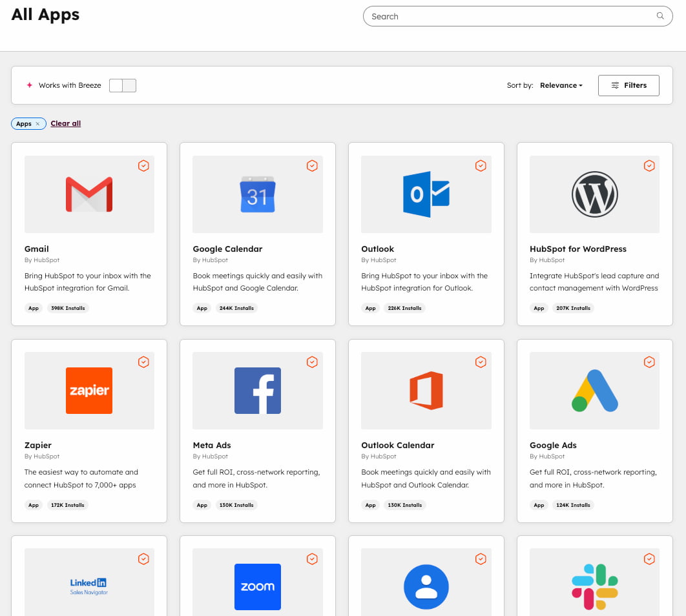Open the Filters panel
The width and height of the screenshot is (686, 616).
point(628,85)
